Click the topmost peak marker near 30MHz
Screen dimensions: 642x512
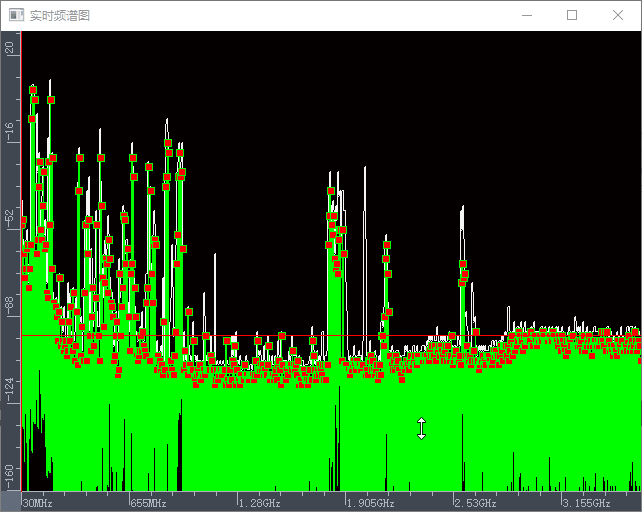[33, 90]
